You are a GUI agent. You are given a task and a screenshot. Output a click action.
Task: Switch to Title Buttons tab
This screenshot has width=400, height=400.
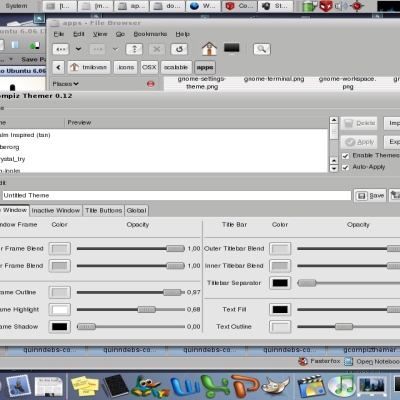click(x=103, y=211)
